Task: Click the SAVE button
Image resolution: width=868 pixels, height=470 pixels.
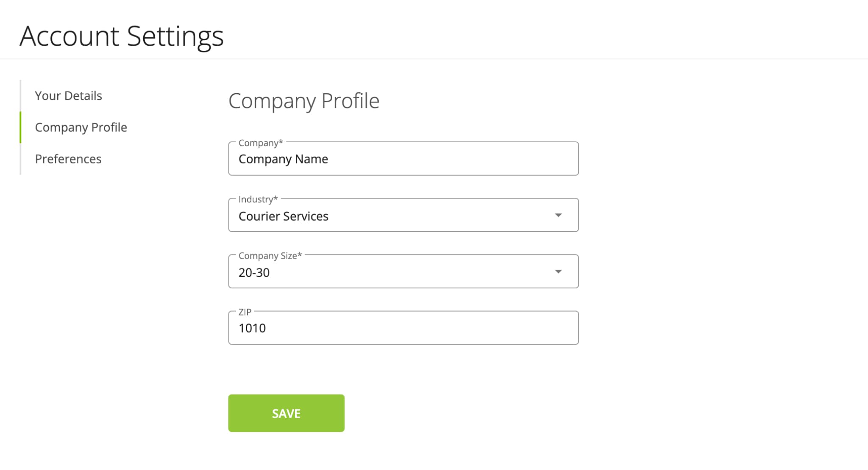Action: 286,413
